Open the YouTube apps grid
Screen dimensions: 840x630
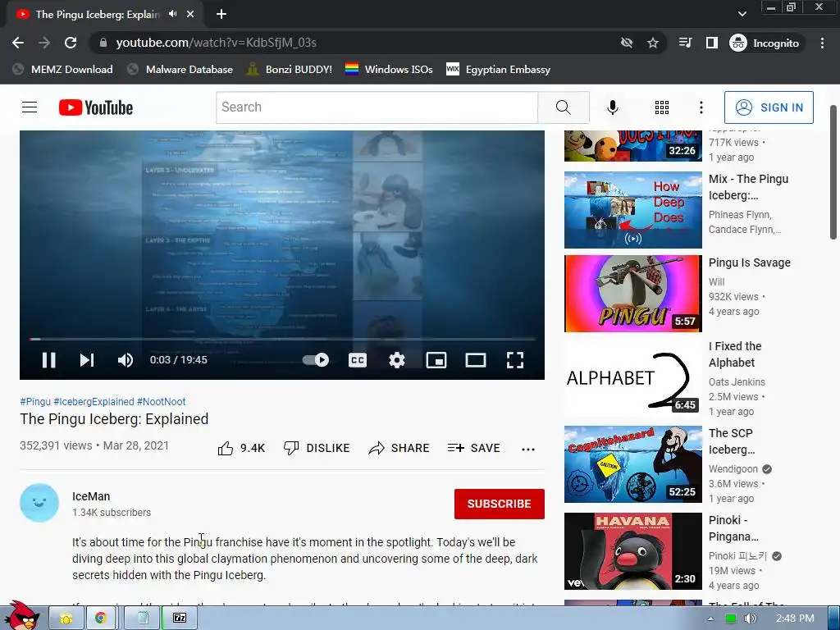coord(662,107)
